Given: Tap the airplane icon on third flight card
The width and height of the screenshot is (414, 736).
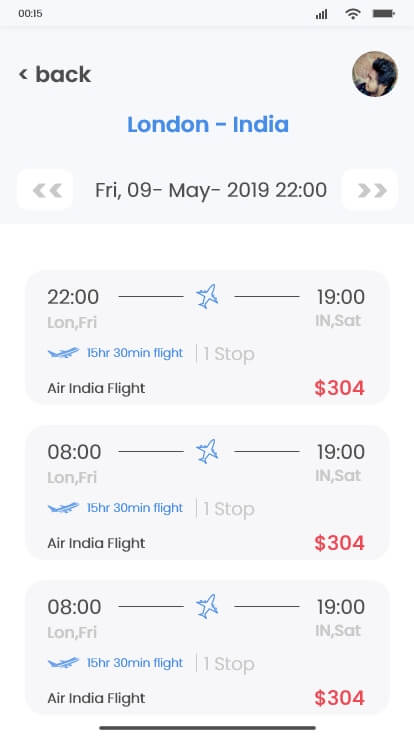Looking at the screenshot, I should (x=207, y=606).
